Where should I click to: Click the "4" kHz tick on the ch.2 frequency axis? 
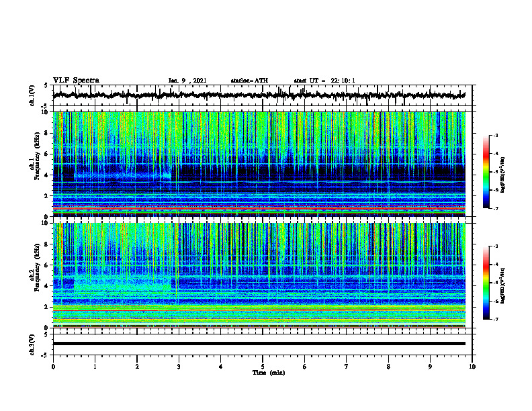47,286
